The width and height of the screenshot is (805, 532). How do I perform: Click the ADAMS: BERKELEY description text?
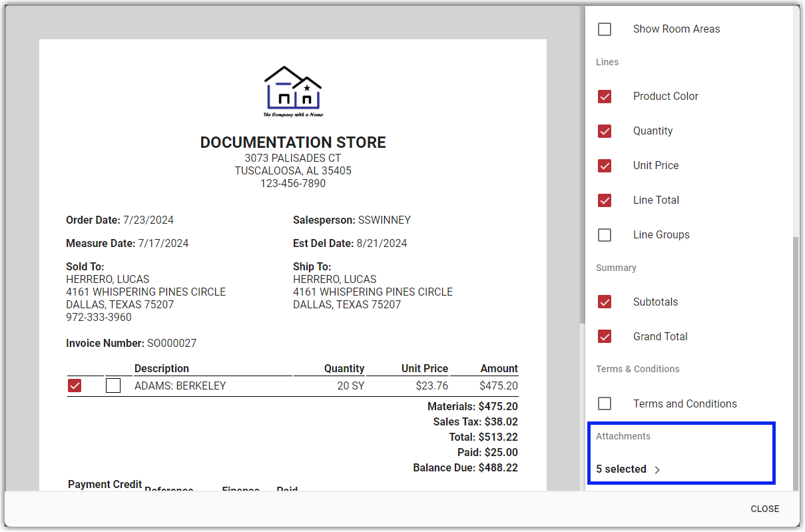point(180,386)
